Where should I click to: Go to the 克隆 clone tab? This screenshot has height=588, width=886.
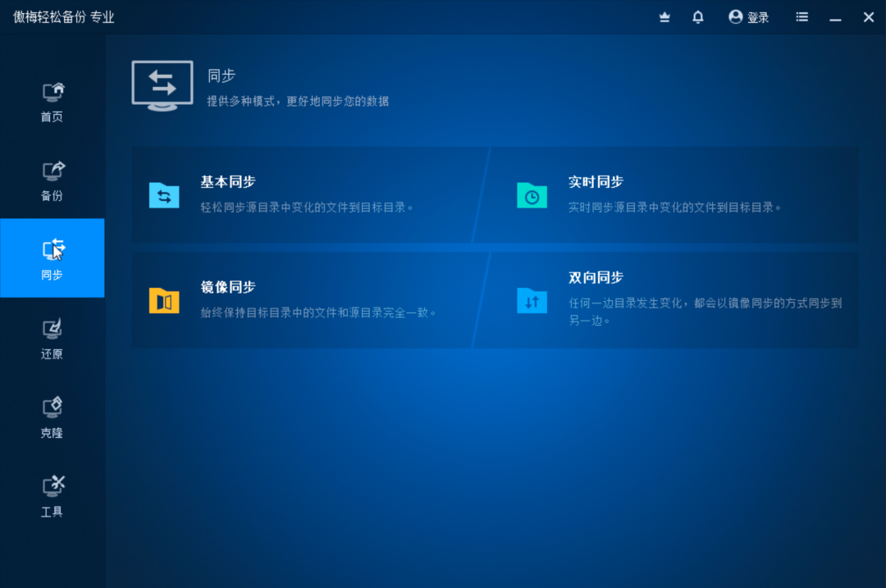coord(52,418)
